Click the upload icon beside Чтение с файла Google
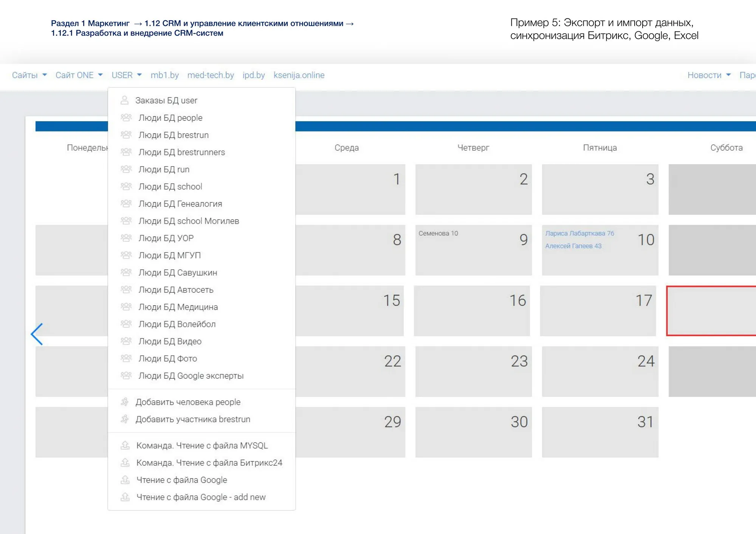756x534 pixels. pos(125,480)
